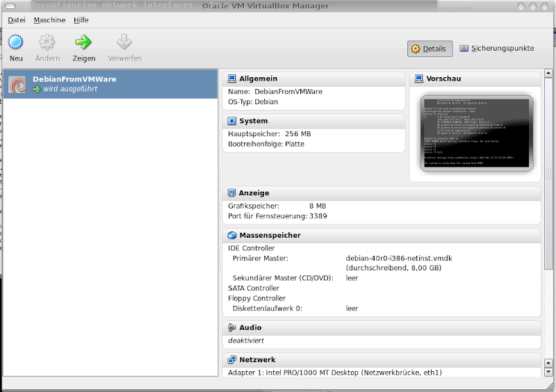Click the Vorschau header title

(443, 79)
